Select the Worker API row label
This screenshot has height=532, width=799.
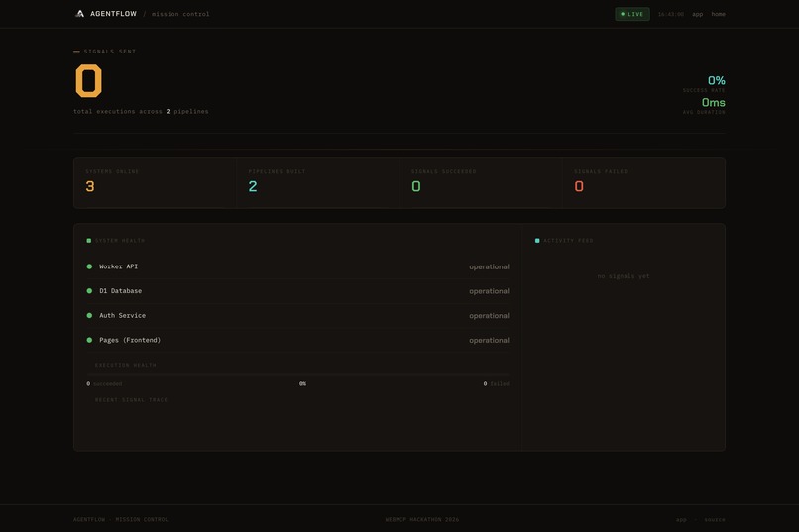118,266
